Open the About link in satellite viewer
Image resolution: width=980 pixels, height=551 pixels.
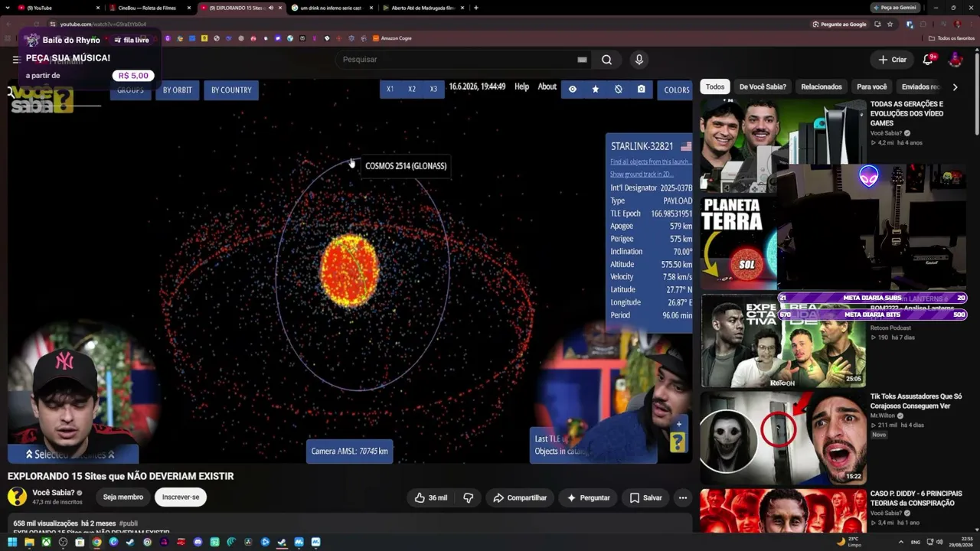pyautogui.click(x=547, y=87)
